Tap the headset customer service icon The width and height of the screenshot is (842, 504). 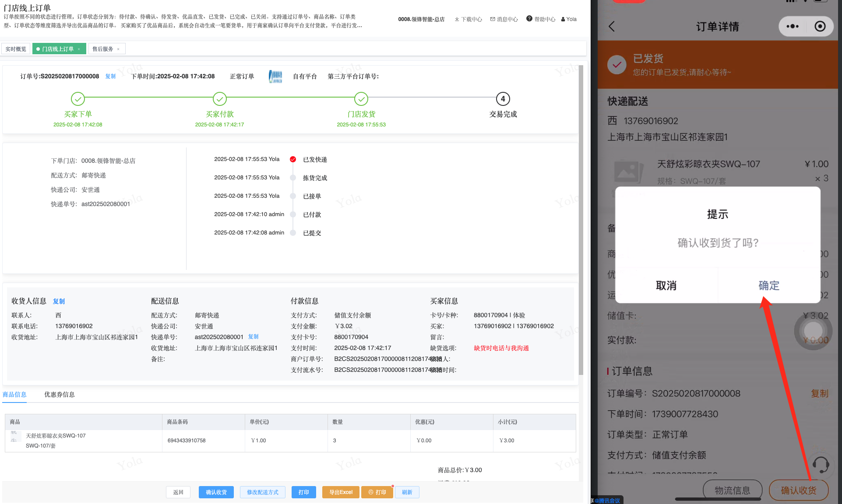pyautogui.click(x=820, y=465)
